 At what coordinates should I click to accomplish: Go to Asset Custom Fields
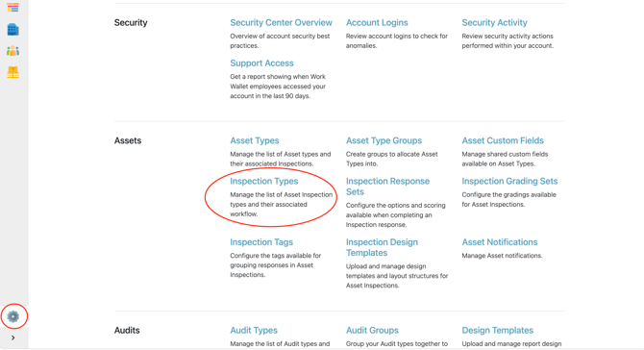coord(503,140)
